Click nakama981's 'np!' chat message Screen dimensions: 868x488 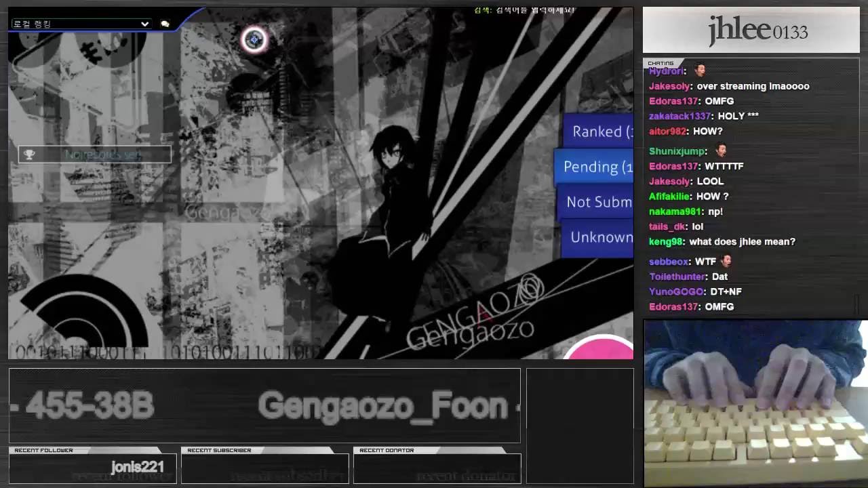(715, 211)
